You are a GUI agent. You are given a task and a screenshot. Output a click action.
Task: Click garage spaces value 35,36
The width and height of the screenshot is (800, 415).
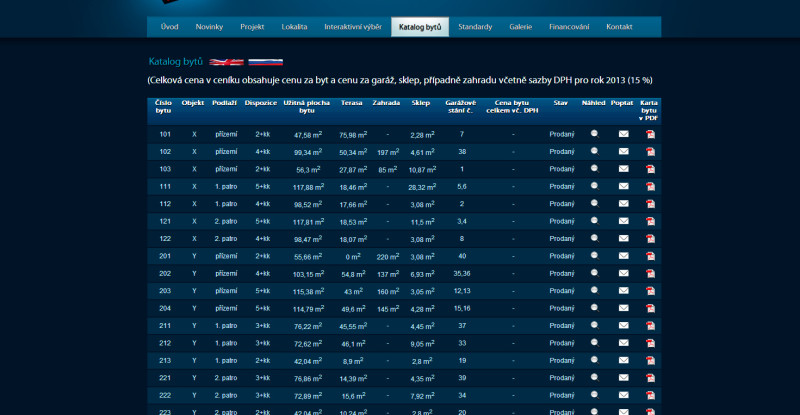pos(462,274)
